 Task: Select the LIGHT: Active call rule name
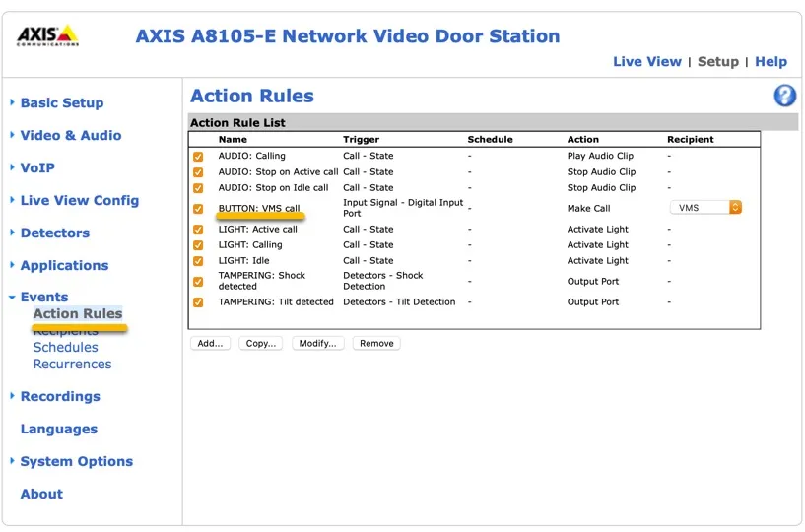click(x=258, y=229)
